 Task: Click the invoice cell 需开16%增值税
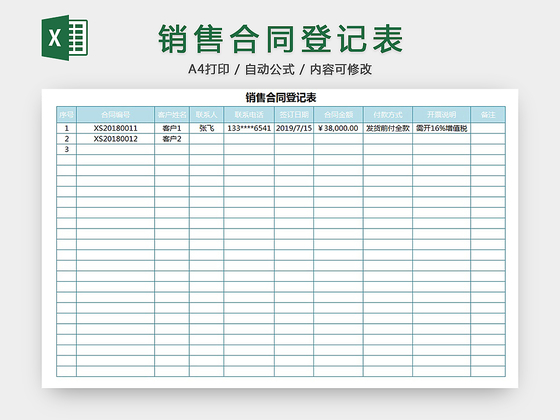pos(441,128)
